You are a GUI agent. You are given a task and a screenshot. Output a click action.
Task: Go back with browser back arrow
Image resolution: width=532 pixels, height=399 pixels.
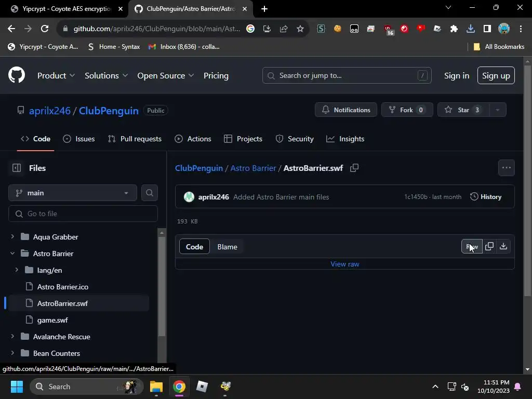11,29
